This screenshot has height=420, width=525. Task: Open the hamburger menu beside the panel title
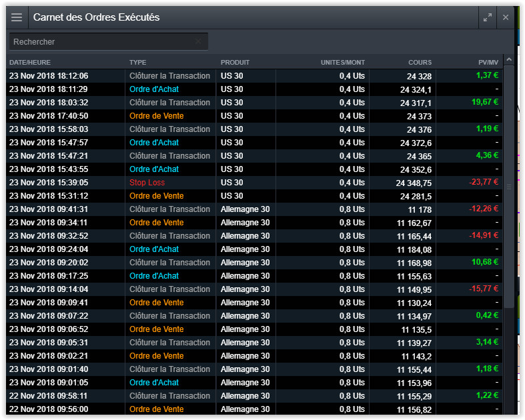tap(17, 17)
